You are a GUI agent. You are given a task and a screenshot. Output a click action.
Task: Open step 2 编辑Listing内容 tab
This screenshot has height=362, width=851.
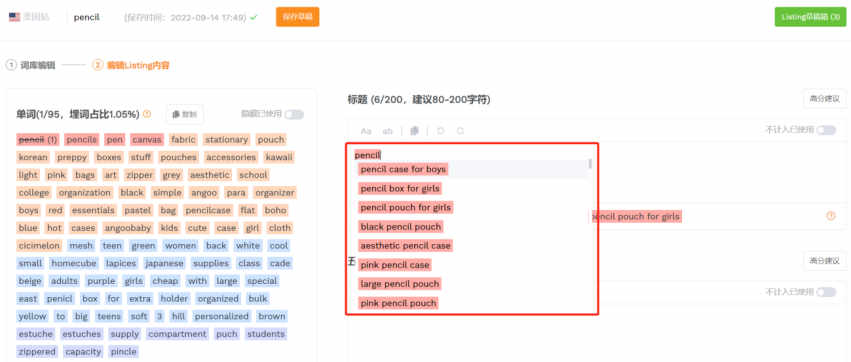[x=131, y=65]
